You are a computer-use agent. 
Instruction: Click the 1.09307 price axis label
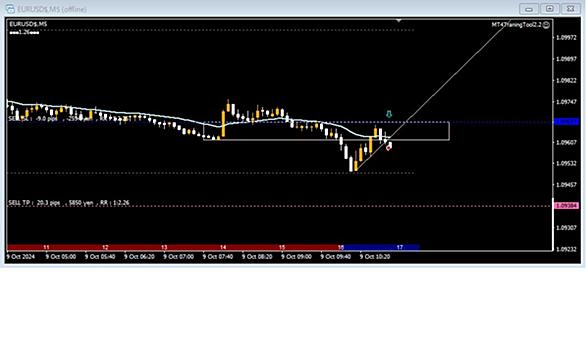click(566, 228)
